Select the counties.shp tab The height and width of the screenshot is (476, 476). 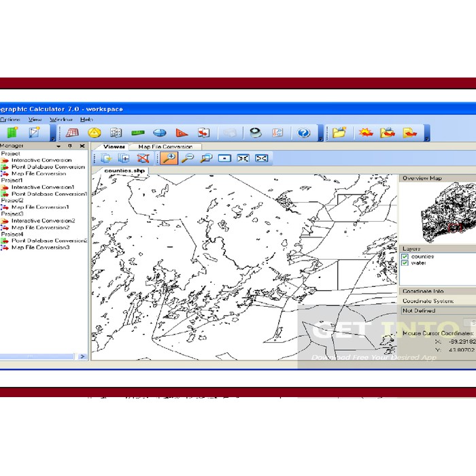coord(124,171)
